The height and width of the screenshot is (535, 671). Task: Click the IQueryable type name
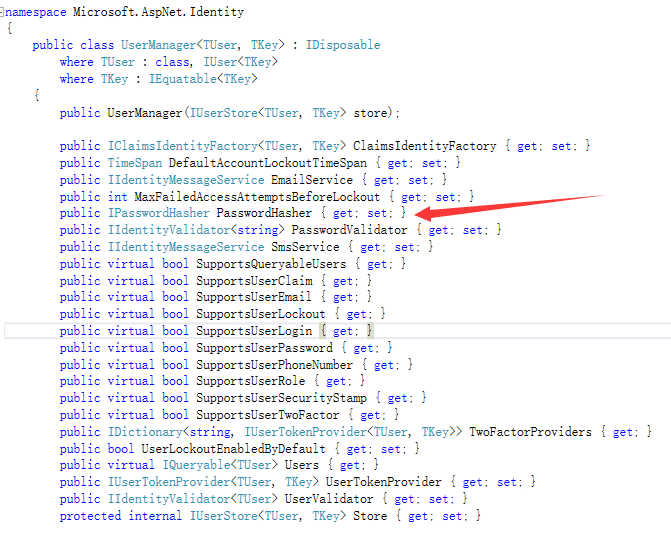tap(196, 465)
